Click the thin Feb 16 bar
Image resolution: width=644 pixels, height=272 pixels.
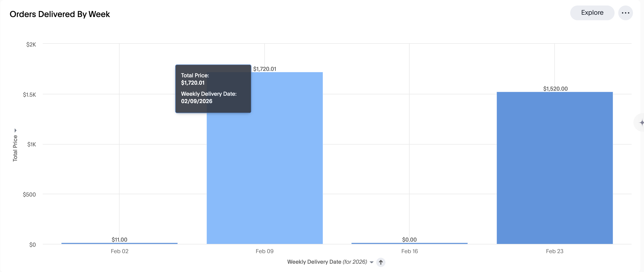[x=409, y=243]
